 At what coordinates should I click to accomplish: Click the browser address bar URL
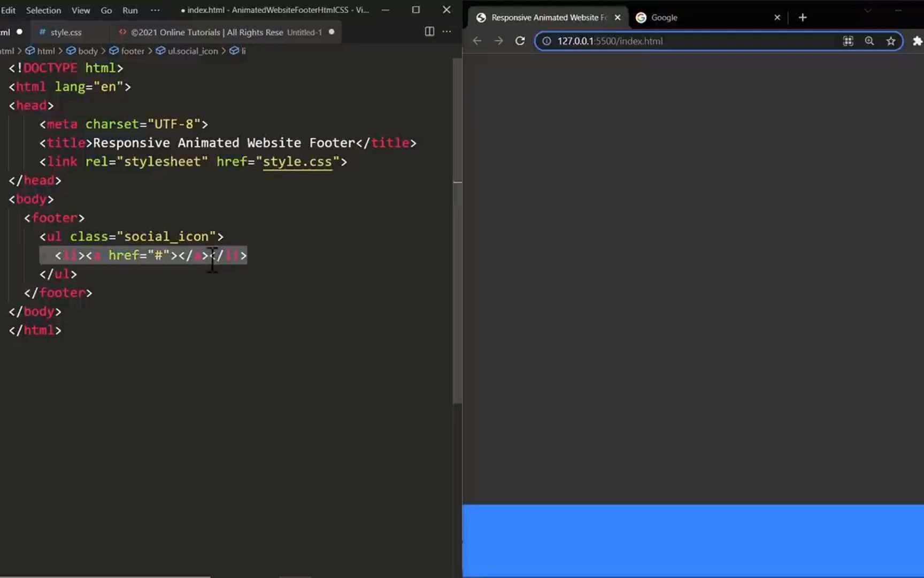610,41
